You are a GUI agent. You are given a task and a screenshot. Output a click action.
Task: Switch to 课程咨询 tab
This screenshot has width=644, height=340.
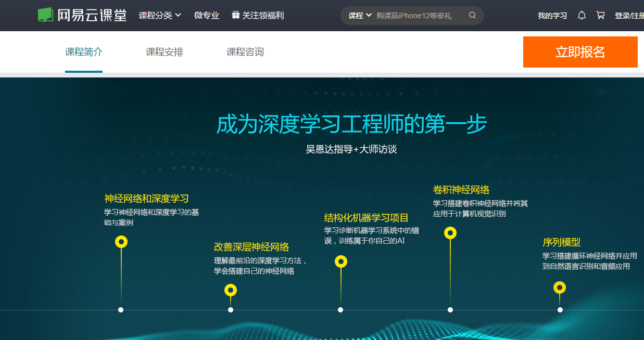245,52
